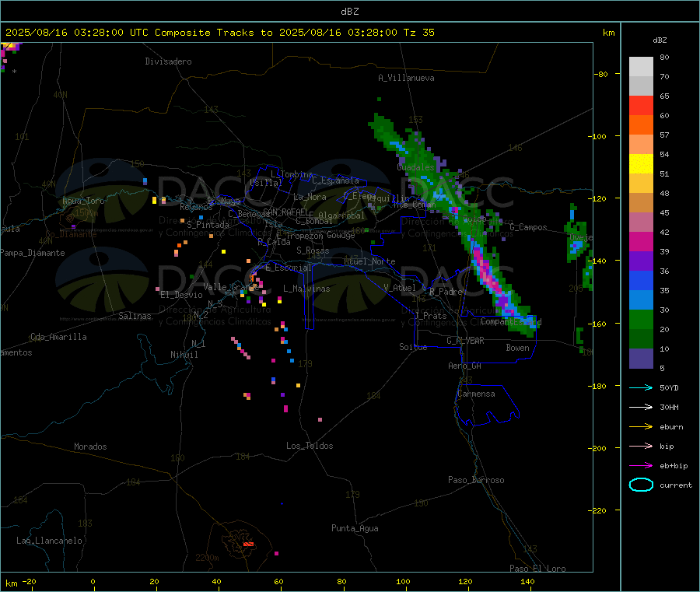Click the 100 km bottom axis label
700x592 pixels.
(403, 582)
